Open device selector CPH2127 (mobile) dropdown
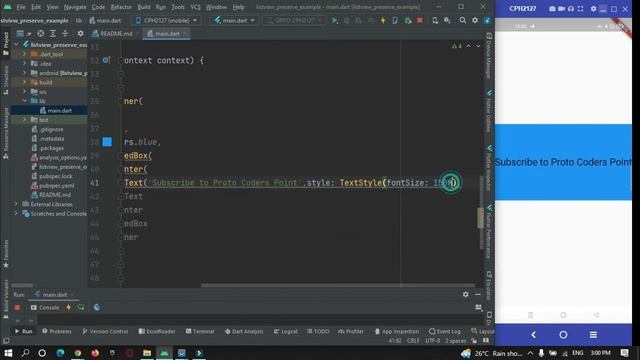Viewport: 640px width, 360px height. pos(166,20)
